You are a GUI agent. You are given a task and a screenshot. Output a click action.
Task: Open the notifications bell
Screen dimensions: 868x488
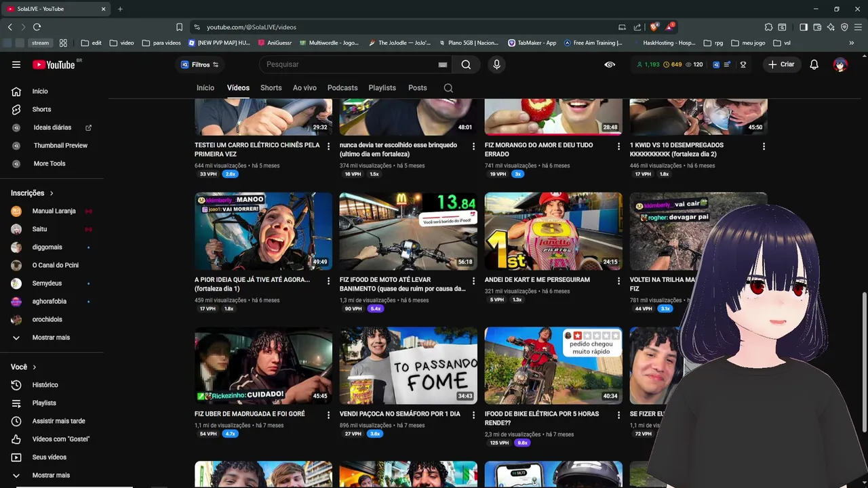(814, 64)
